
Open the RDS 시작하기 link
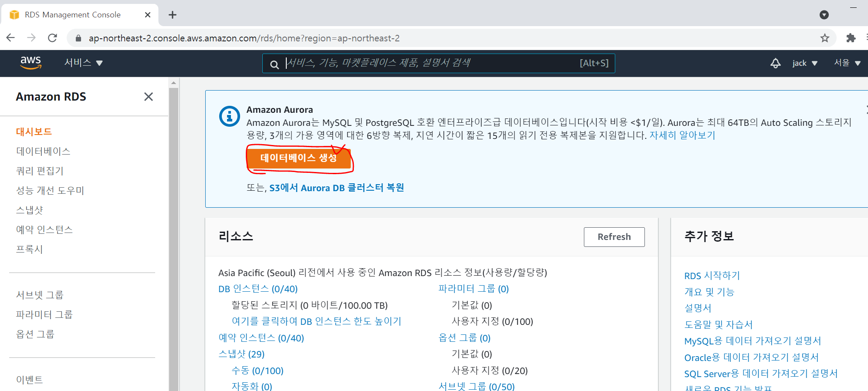(712, 276)
